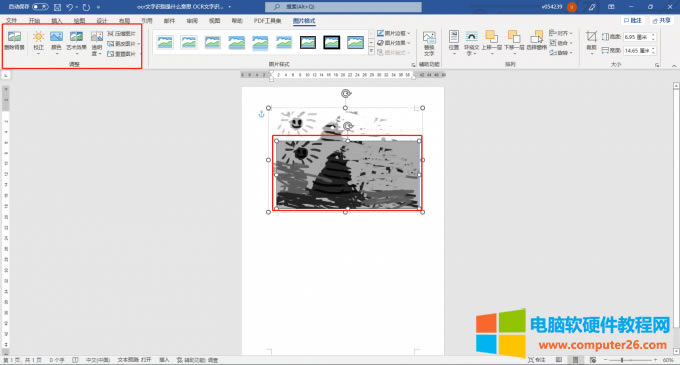This screenshot has width=680, height=365.
Task: Expand the picture styles gallery more arrow
Action: pyautogui.click(x=371, y=52)
